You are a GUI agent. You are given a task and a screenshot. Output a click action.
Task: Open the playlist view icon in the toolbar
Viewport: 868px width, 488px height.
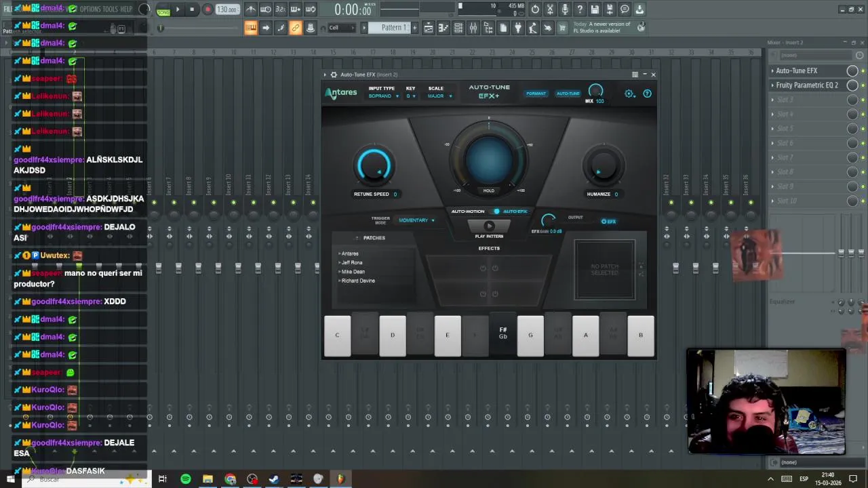pos(429,28)
